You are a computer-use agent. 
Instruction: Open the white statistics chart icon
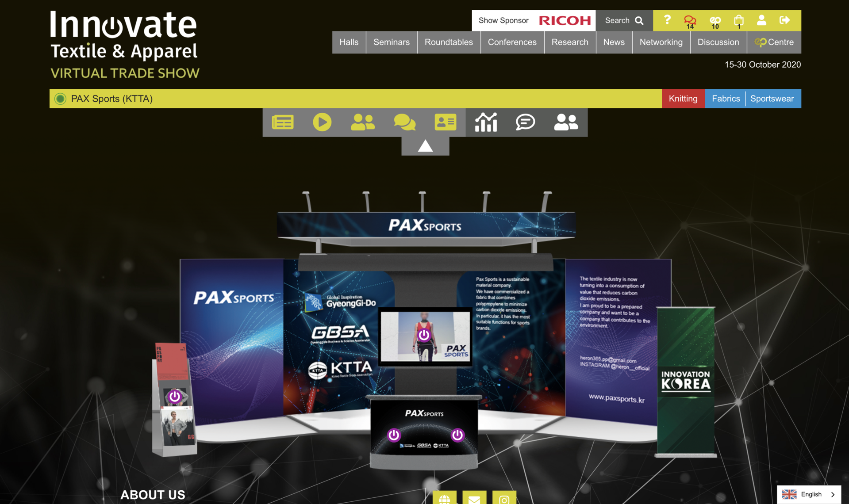coord(486,122)
